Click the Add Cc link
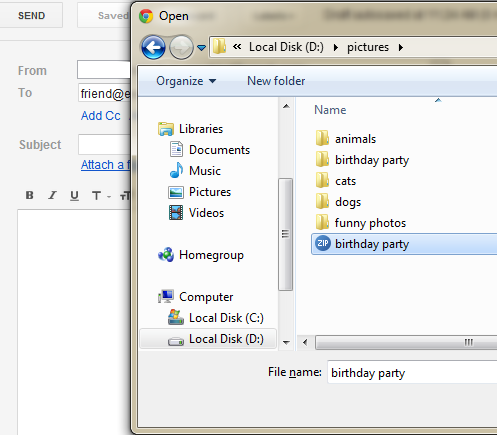The height and width of the screenshot is (435, 497). pos(101,116)
